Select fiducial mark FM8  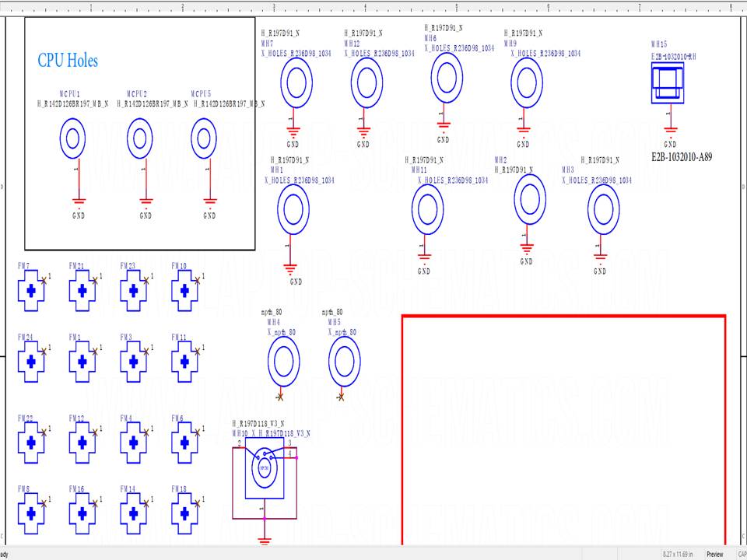tap(31, 513)
